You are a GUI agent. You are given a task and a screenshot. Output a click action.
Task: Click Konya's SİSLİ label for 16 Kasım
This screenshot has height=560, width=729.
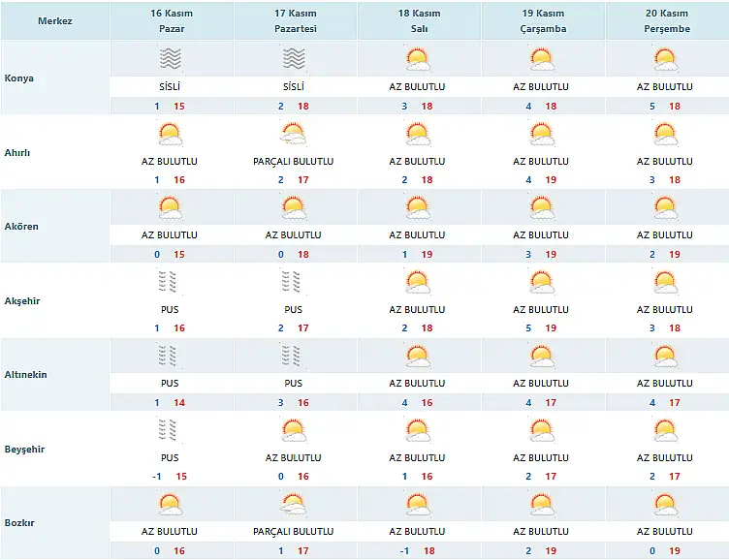click(170, 86)
